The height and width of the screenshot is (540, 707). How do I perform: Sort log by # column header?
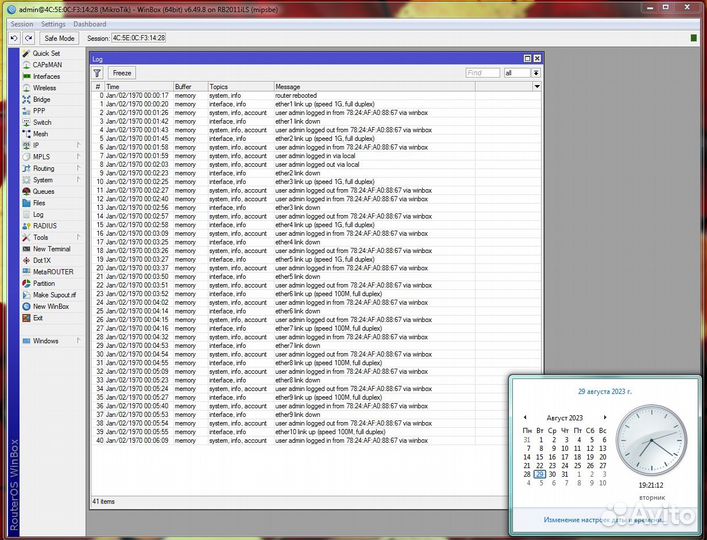98,87
